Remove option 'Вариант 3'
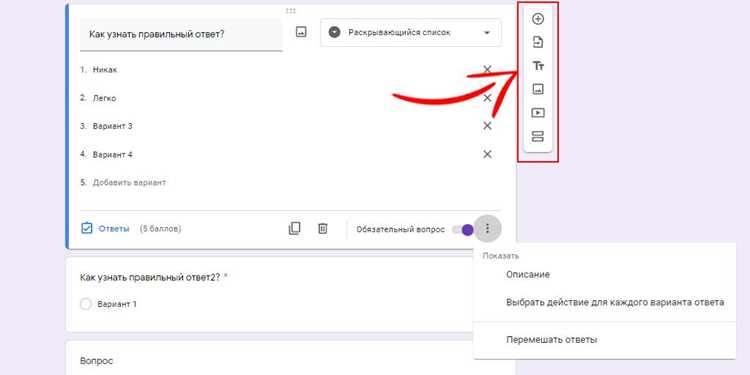The image size is (750, 375). (487, 126)
